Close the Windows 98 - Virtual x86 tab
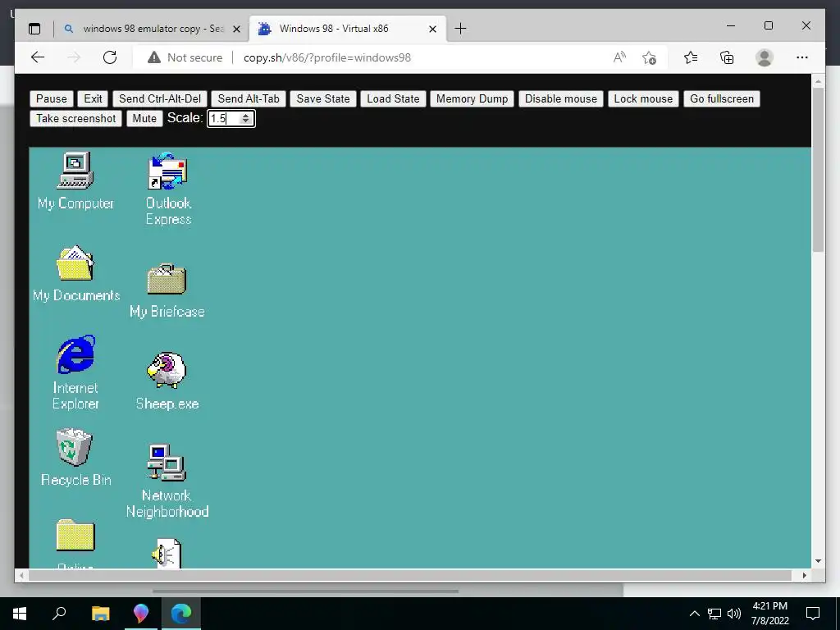Screen dimensions: 840x630 pos(433,29)
